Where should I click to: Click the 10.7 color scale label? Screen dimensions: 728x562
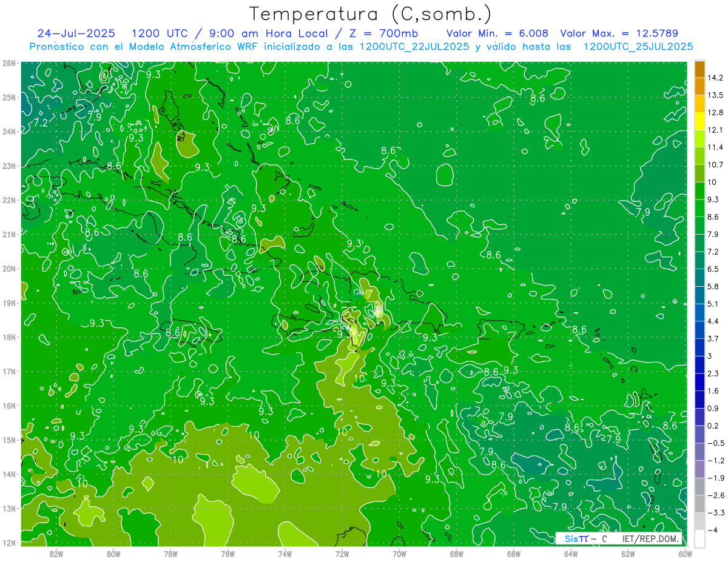(x=716, y=165)
